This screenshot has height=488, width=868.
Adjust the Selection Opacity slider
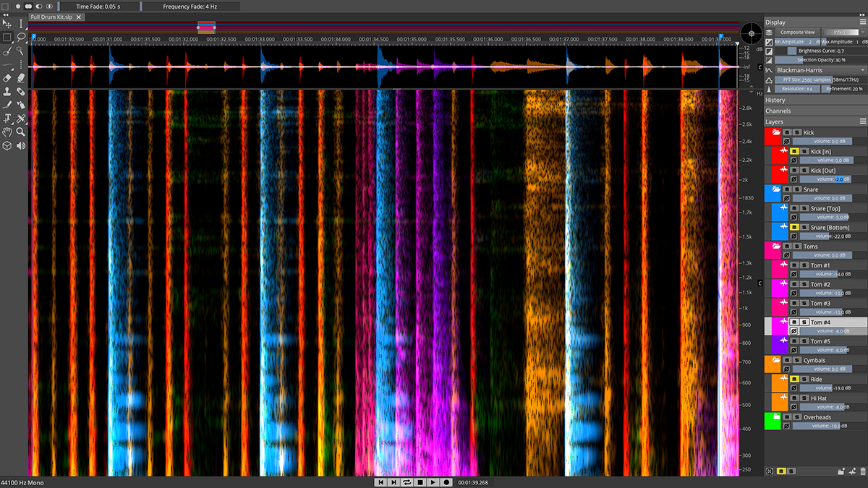coord(820,59)
